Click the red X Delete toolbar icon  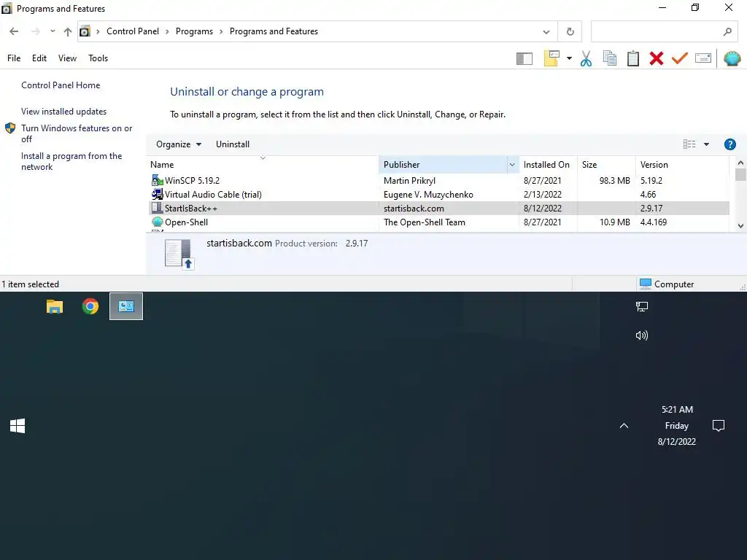656,58
